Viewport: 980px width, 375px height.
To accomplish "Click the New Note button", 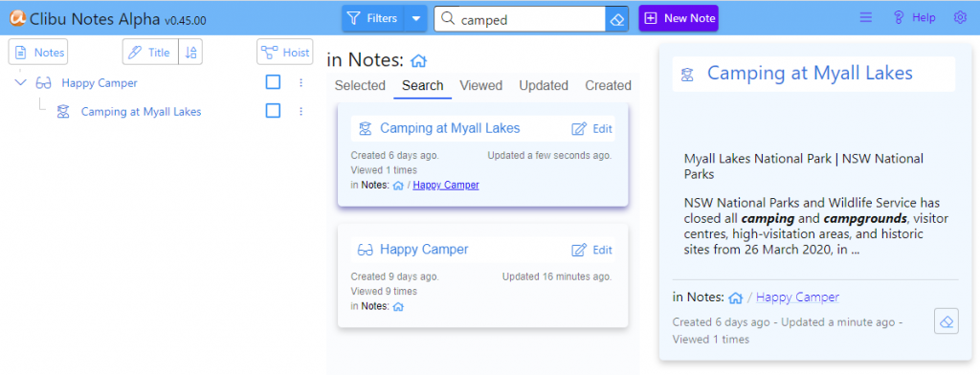I will (679, 19).
